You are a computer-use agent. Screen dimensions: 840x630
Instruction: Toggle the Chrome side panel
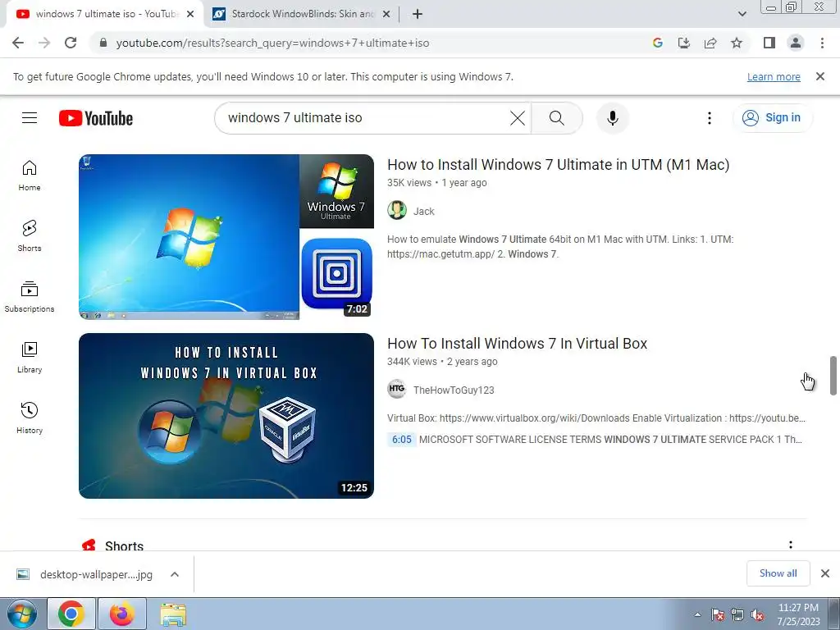pyautogui.click(x=769, y=43)
